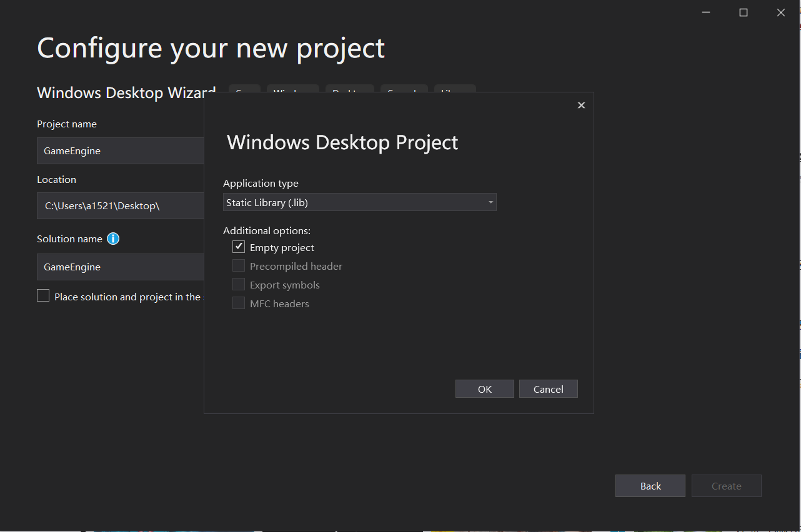
Task: Click the info icon beside Solution name
Action: click(113, 239)
